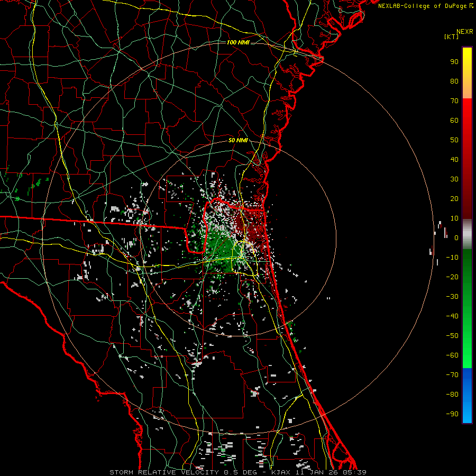
Task: Click the positive 80 knot scale label
Action: point(454,81)
